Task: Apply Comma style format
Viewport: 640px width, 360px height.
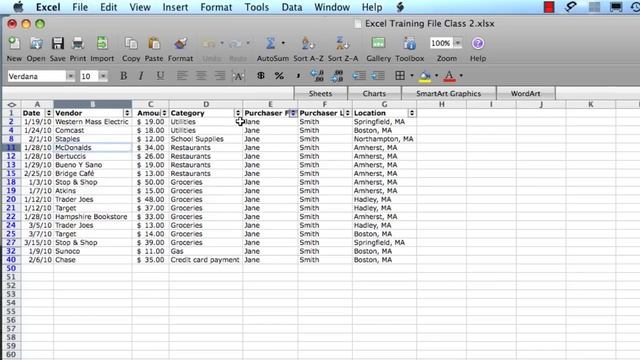Action: click(x=298, y=76)
